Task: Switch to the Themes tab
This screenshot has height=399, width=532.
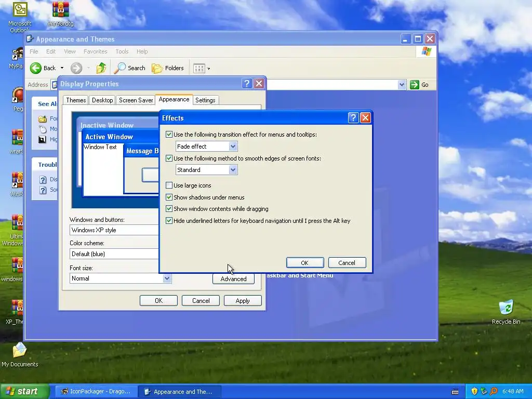Action: (x=76, y=100)
